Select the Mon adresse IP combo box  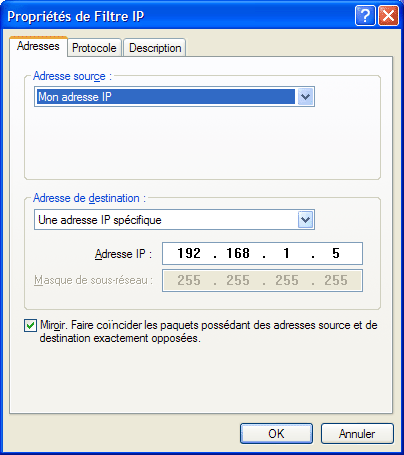click(174, 97)
